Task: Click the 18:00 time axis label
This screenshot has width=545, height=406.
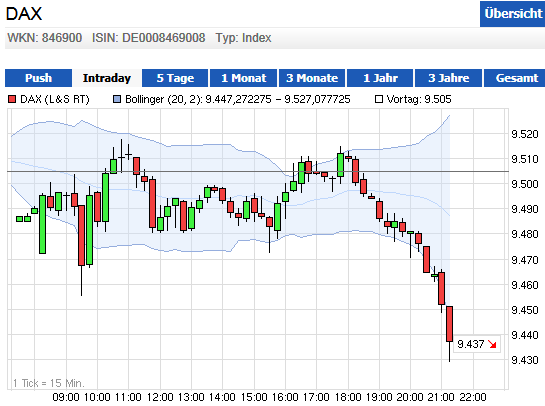Action: point(348,397)
